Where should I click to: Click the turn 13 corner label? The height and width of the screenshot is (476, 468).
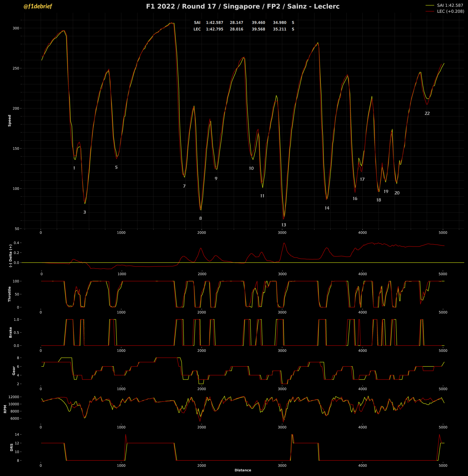coord(284,225)
